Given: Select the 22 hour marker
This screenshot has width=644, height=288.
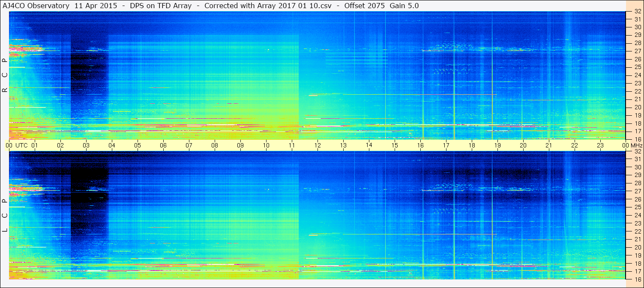Looking at the screenshot, I should (x=575, y=145).
